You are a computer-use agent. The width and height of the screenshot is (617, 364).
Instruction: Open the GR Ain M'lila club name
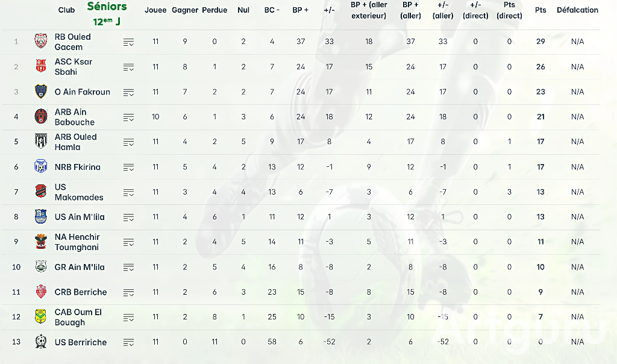coord(80,267)
